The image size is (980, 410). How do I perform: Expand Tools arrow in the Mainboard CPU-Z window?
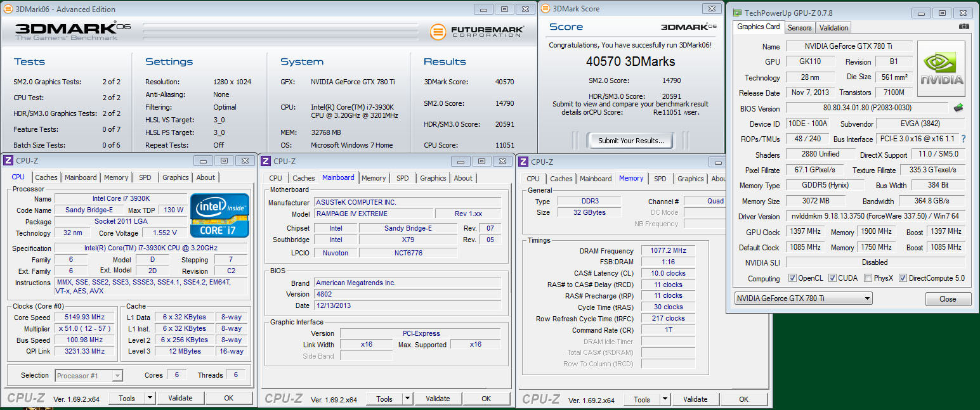[407, 399]
